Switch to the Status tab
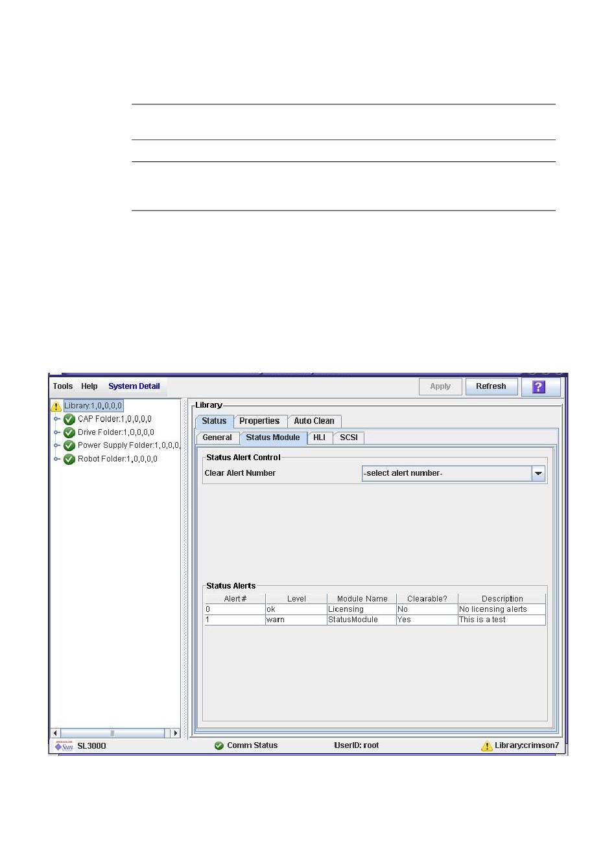616x842 pixels. point(214,421)
